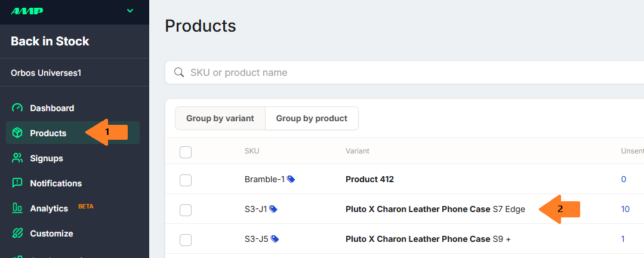This screenshot has height=258, width=644.
Task: Click the blue tag icon beside Bramble-1
Action: (291, 179)
